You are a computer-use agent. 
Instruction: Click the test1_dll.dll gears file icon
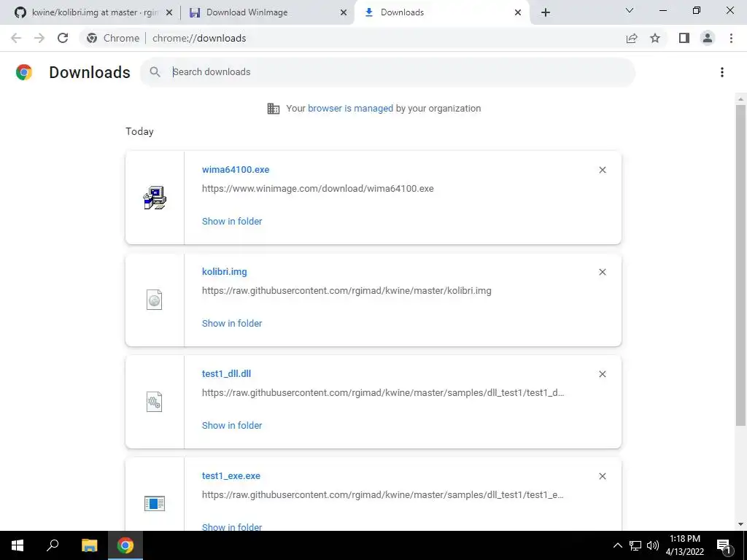pos(155,402)
